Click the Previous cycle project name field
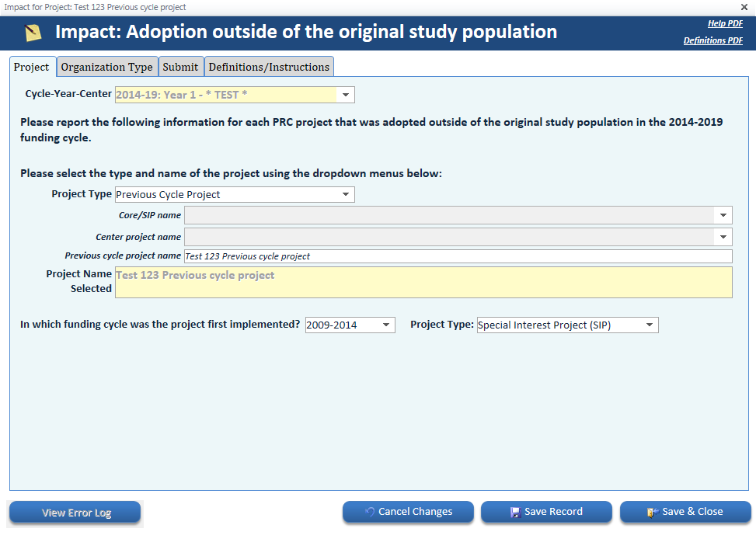756x539 pixels. pyautogui.click(x=458, y=256)
